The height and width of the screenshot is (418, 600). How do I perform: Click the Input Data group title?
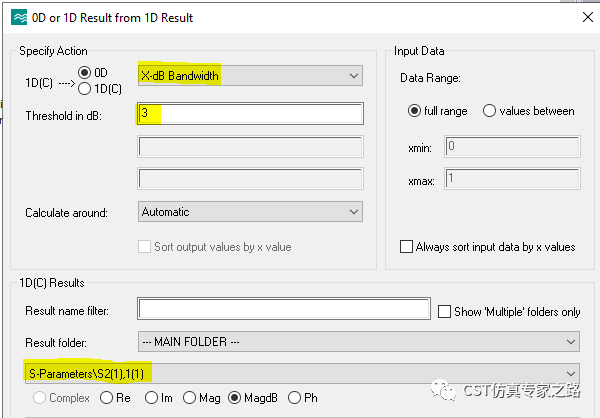pos(419,51)
